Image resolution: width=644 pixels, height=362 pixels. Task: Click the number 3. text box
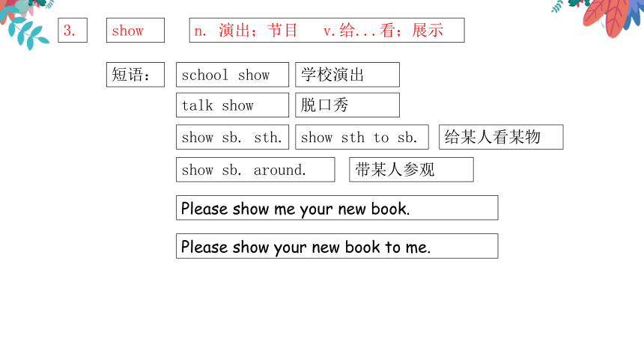pos(73,31)
